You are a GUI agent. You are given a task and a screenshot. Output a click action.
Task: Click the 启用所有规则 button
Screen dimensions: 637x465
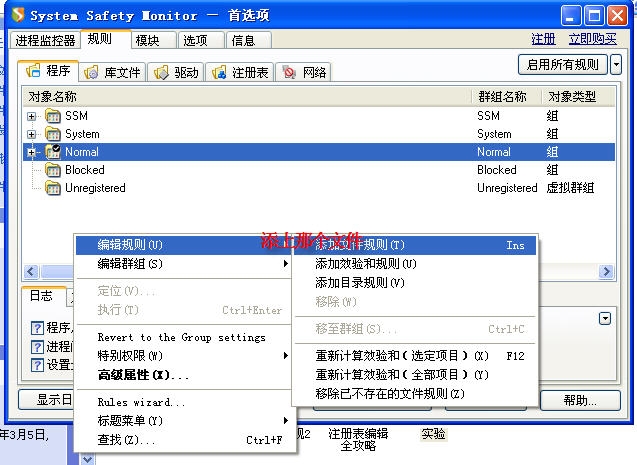[563, 65]
